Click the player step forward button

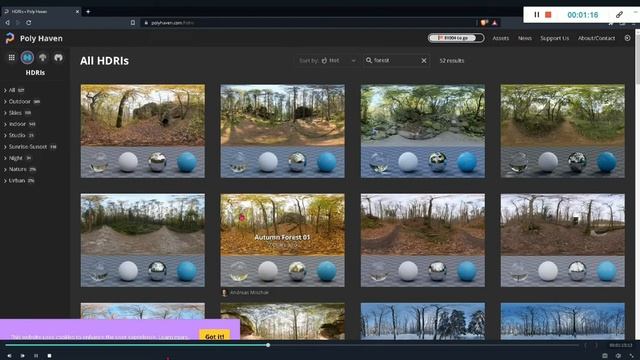[22, 356]
